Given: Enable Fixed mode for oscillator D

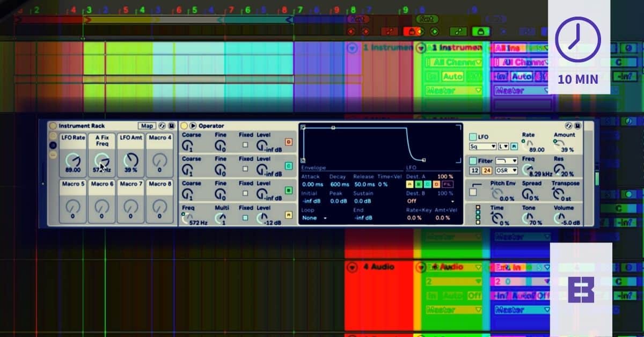Looking at the screenshot, I should [245, 145].
